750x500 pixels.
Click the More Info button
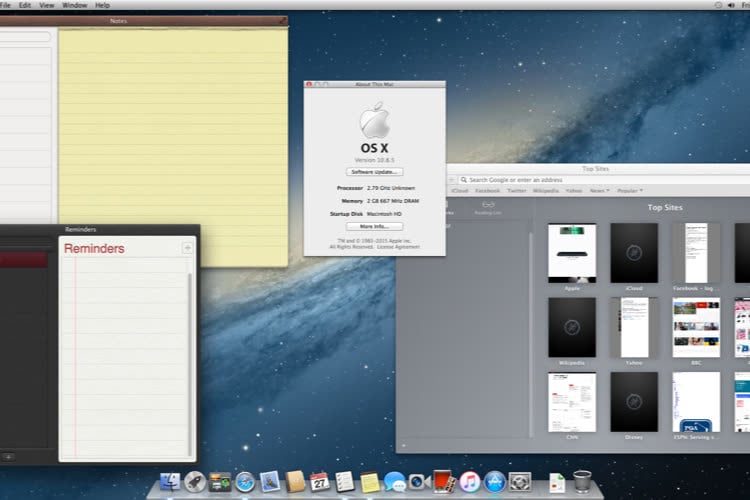pyautogui.click(x=375, y=227)
